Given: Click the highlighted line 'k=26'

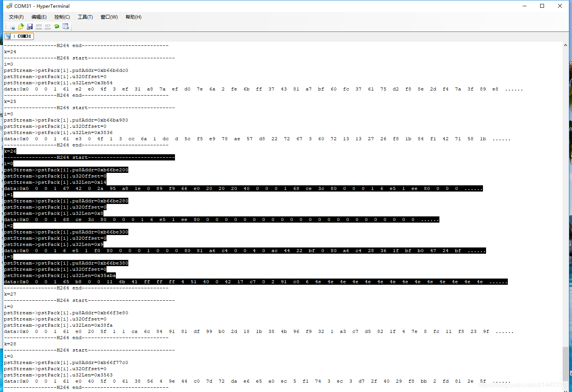Looking at the screenshot, I should (x=10, y=151).
